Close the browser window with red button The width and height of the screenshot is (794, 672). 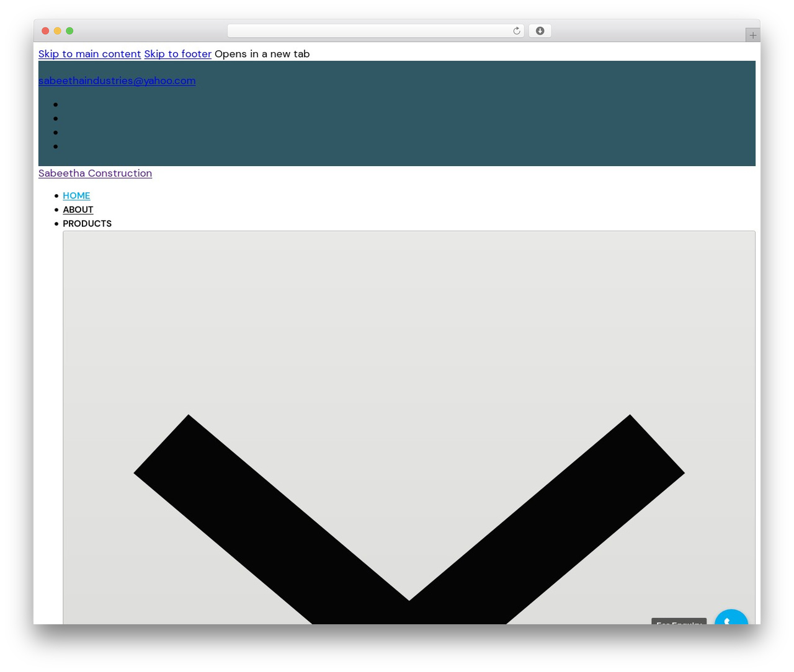click(x=45, y=31)
